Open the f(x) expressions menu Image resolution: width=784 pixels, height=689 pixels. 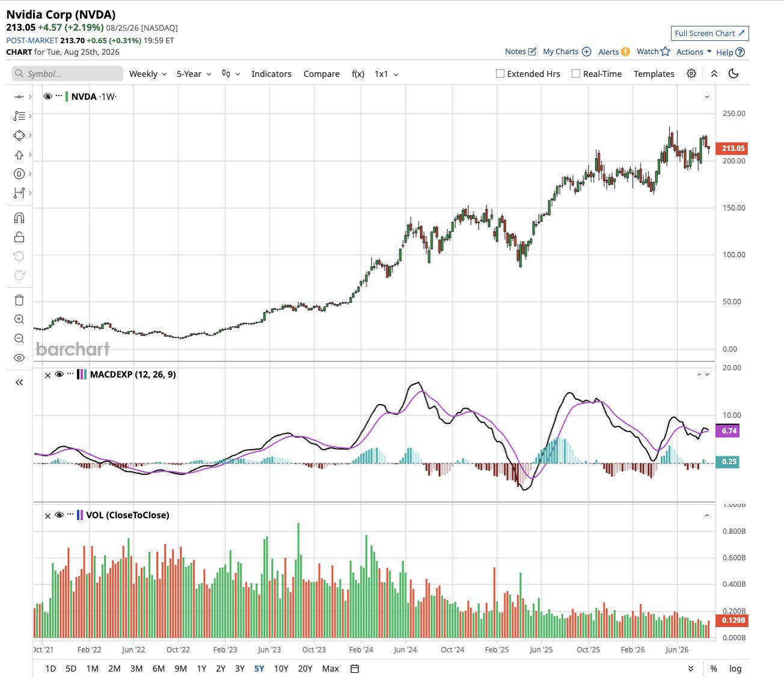[358, 74]
